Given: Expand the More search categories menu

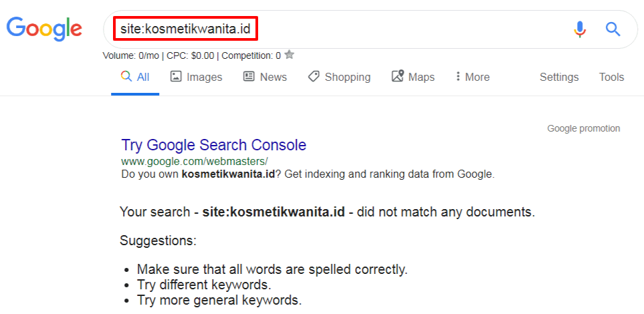Looking at the screenshot, I should (472, 77).
